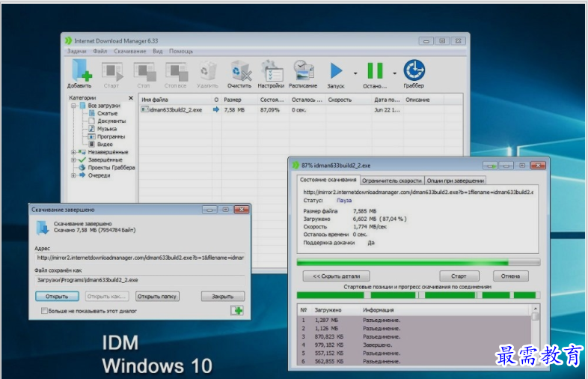
Task: Close the Категории panel with X
Action: point(130,97)
